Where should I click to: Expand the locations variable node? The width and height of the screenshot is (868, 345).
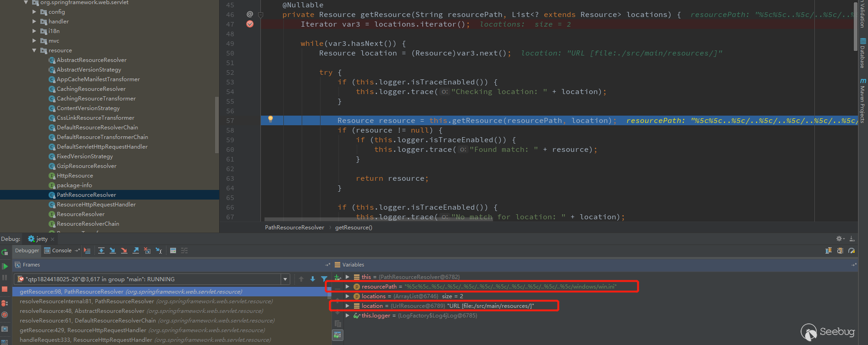(348, 296)
